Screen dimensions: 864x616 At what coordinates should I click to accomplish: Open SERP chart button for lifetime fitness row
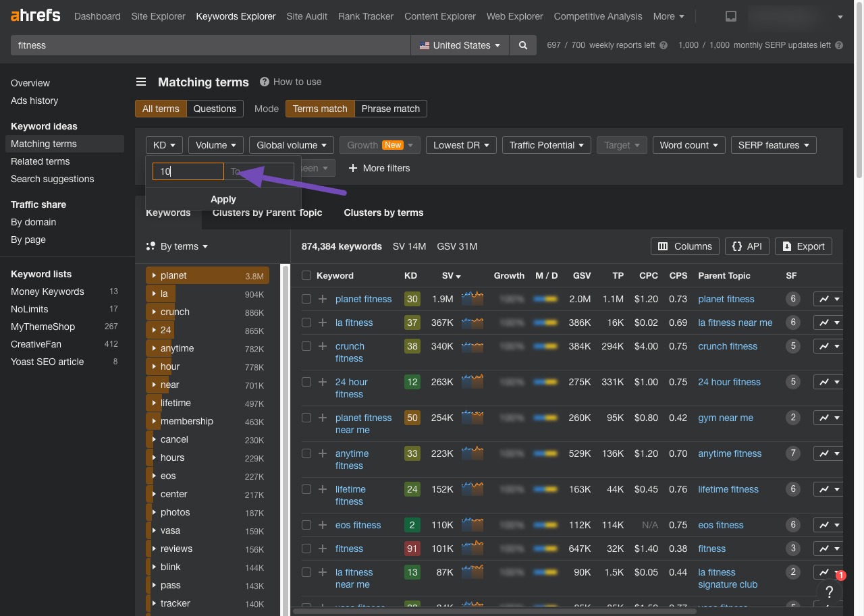[829, 489]
